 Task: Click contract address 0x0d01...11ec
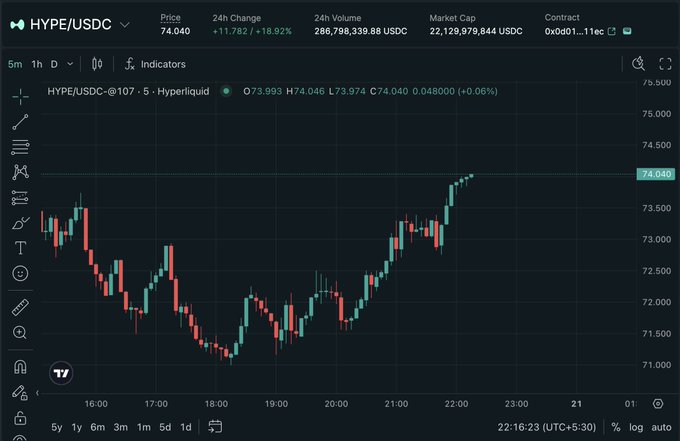[574, 31]
